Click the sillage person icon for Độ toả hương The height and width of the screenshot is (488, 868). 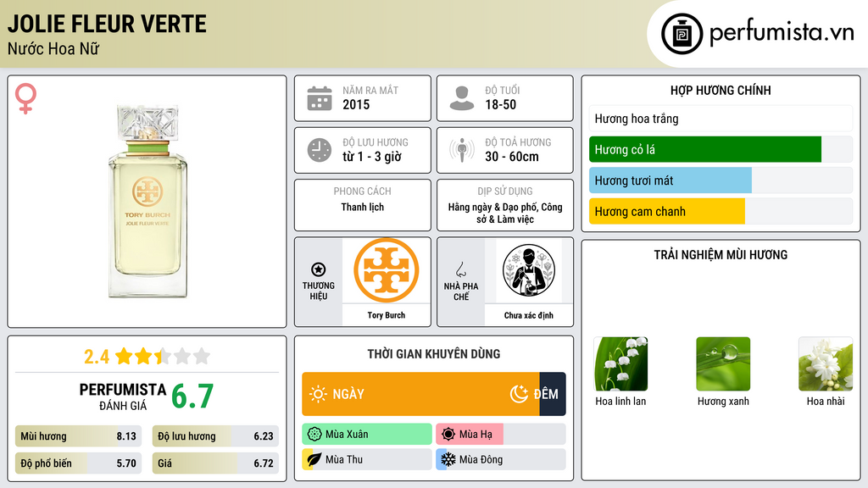(x=462, y=150)
